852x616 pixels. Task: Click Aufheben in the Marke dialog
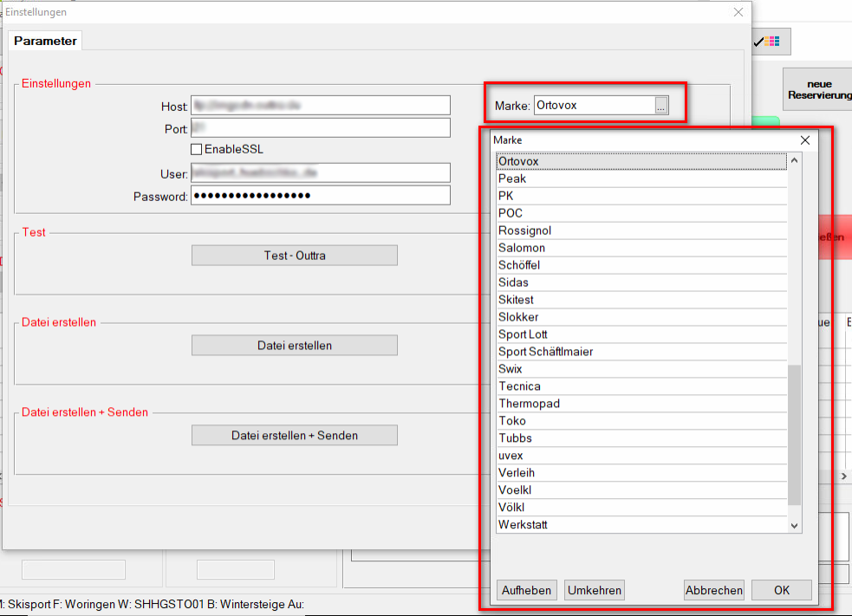pos(526,590)
